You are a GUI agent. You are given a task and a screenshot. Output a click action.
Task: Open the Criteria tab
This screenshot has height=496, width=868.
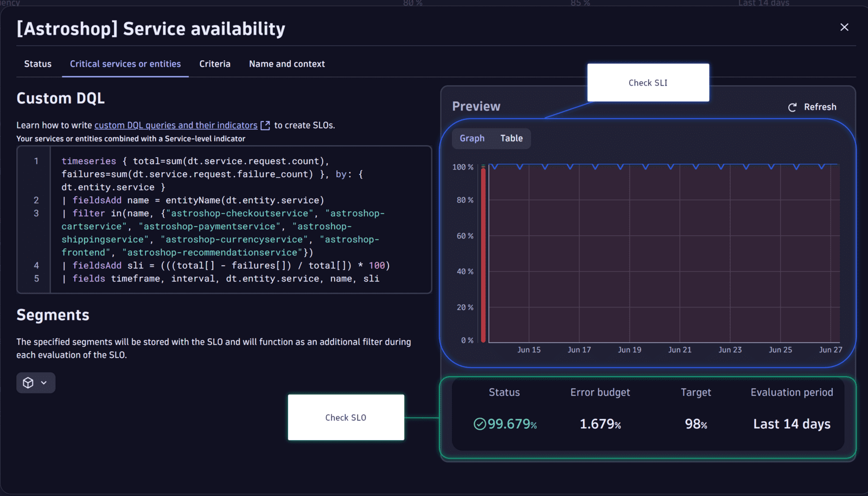coord(215,63)
